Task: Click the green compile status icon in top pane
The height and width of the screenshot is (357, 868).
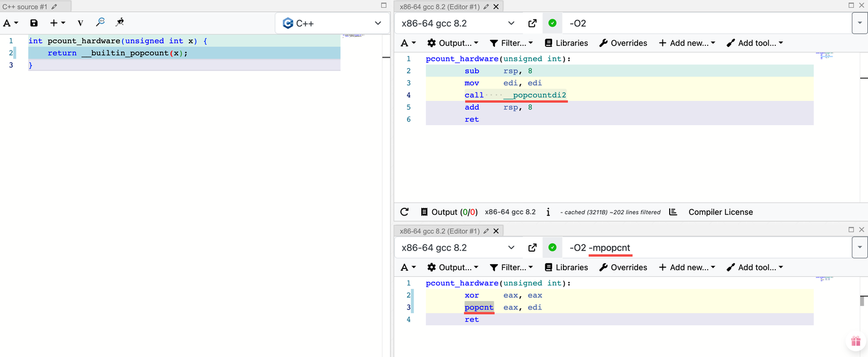Action: [x=552, y=23]
